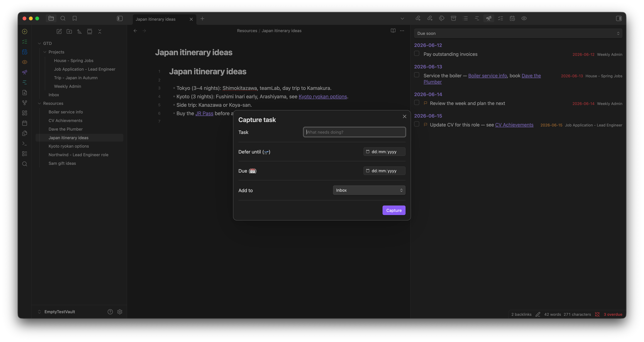
Task: Open the command palette terminal icon
Action: (x=24, y=143)
